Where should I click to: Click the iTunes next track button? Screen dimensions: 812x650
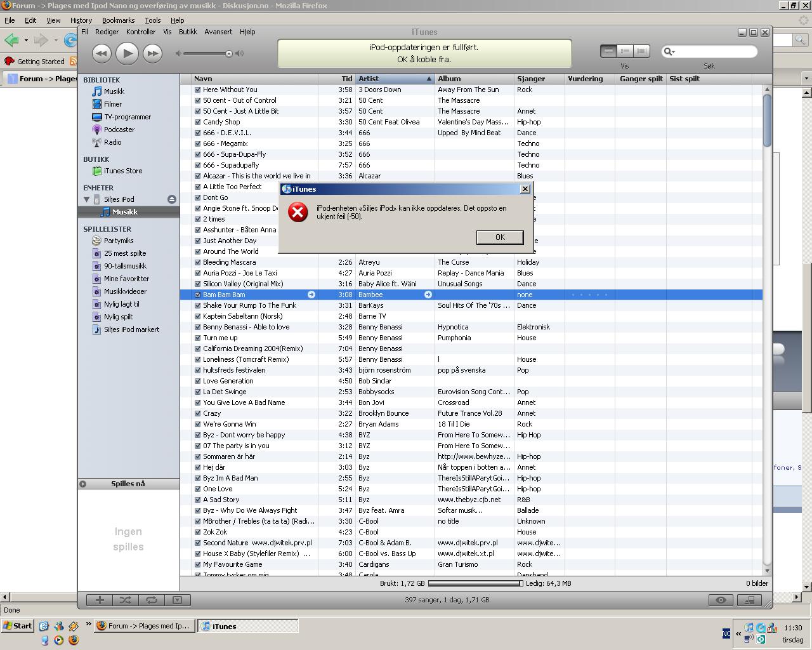pos(152,54)
